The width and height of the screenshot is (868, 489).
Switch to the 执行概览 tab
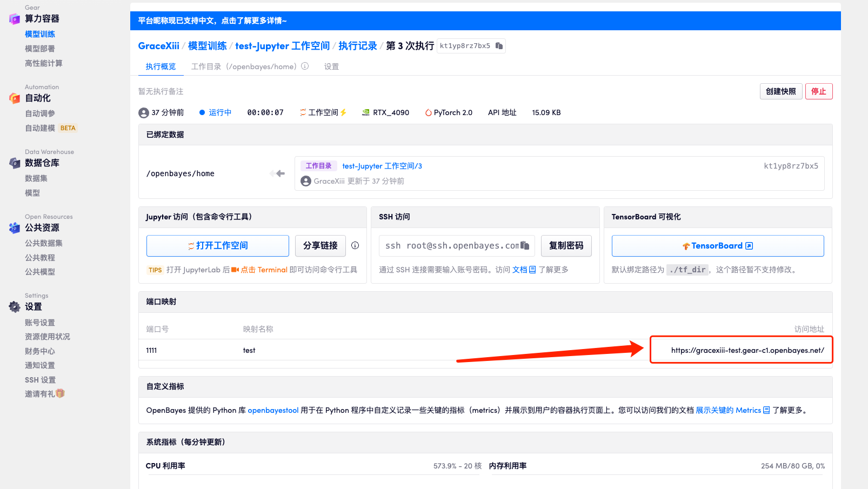click(x=161, y=66)
